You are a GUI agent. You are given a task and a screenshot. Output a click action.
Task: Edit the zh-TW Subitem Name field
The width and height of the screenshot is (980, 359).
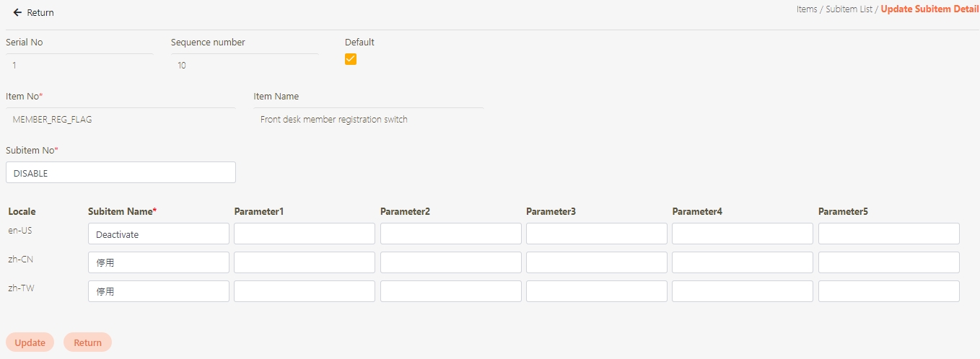(158, 291)
